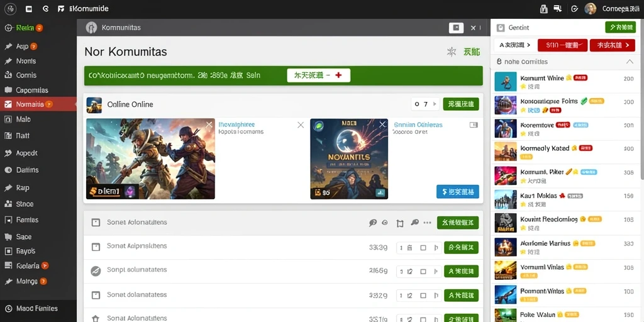Open the Komumt Whire thumbnail in list
Viewport: 644px width, 322px height.
(x=506, y=82)
